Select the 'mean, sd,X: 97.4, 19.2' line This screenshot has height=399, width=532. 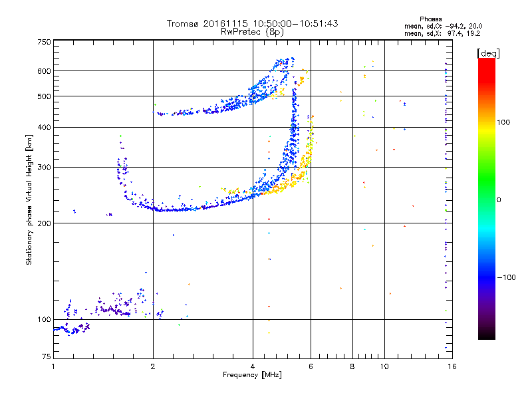point(442,33)
